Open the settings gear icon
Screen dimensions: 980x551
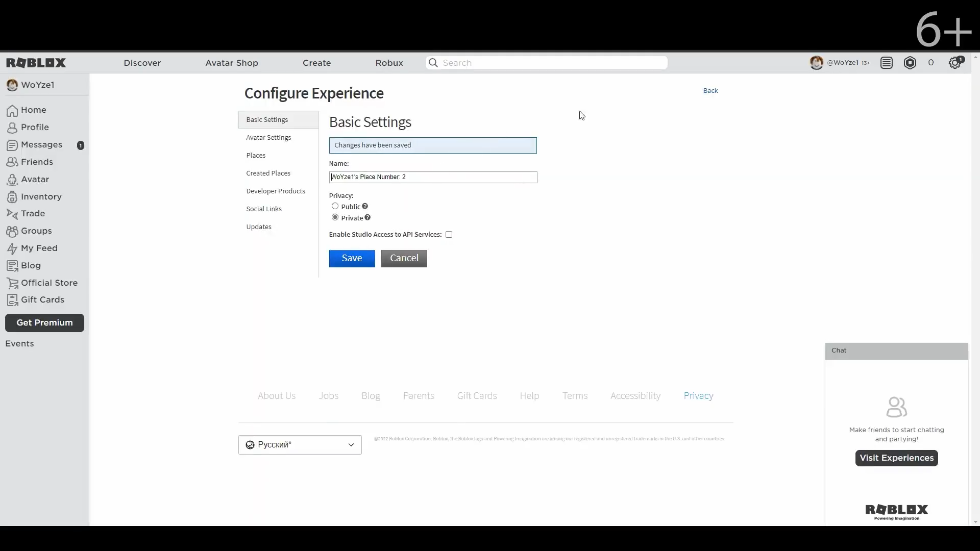(955, 63)
